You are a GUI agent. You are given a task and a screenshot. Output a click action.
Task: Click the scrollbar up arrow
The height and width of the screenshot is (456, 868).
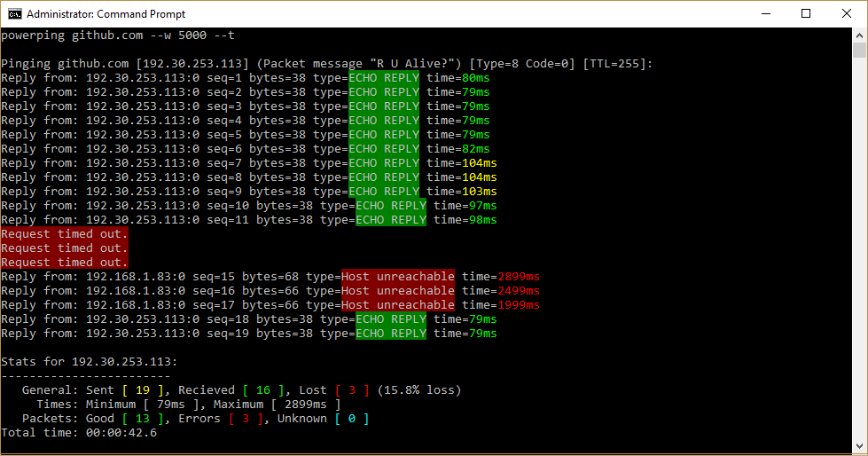tap(859, 35)
